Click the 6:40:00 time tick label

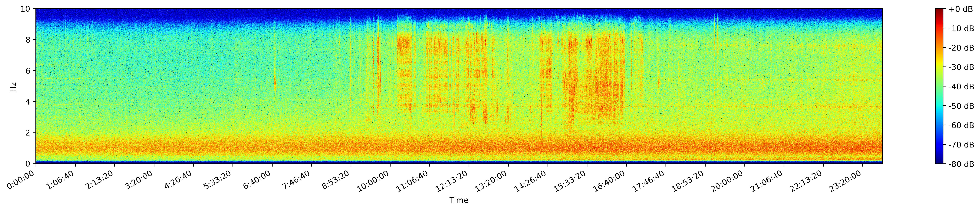point(257,179)
